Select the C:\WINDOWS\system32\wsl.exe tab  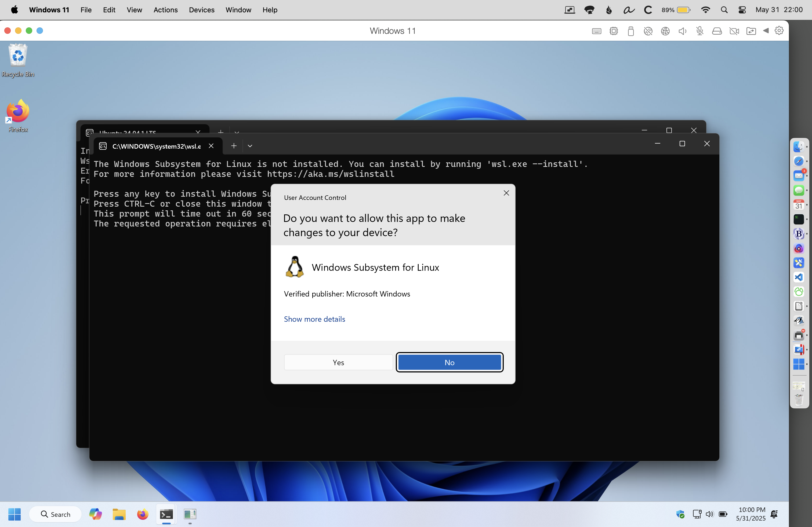[156, 146]
